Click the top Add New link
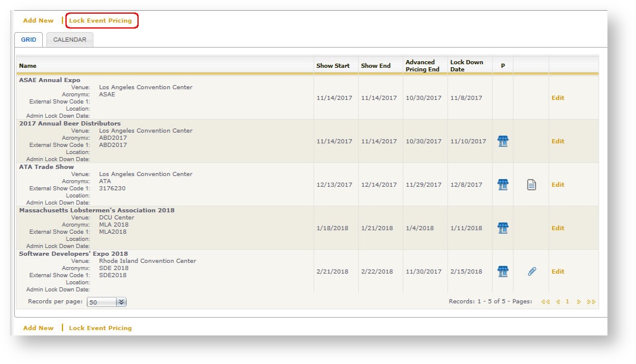Image resolution: width=636 pixels, height=364 pixels. click(38, 21)
